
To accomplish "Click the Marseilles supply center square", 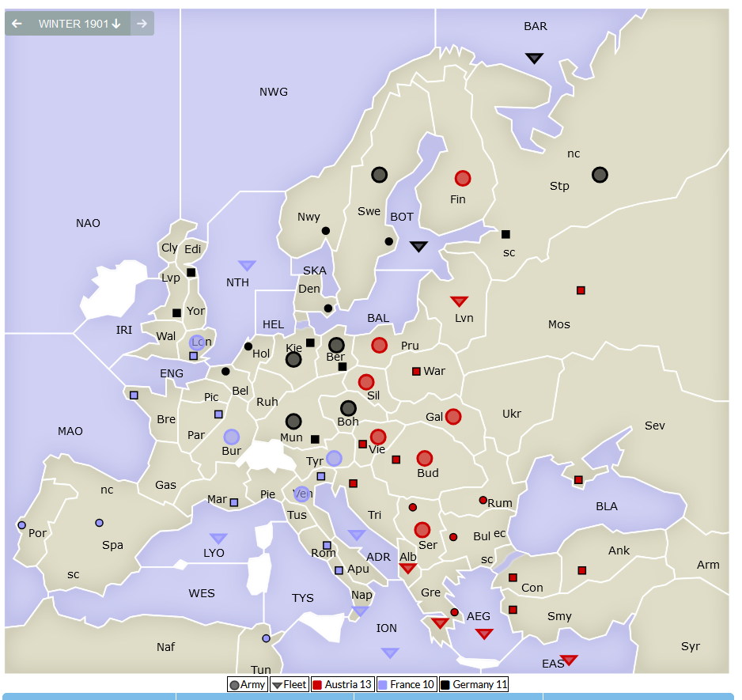I will pos(234,502).
